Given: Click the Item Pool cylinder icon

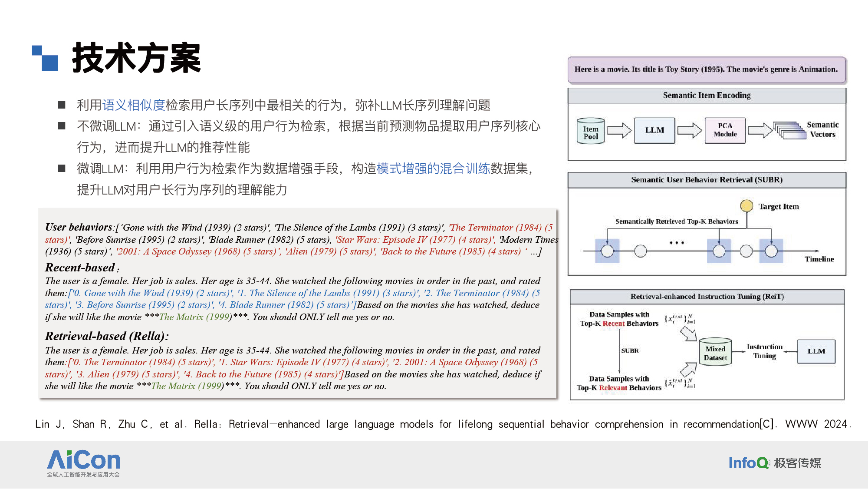Looking at the screenshot, I should click(x=590, y=131).
